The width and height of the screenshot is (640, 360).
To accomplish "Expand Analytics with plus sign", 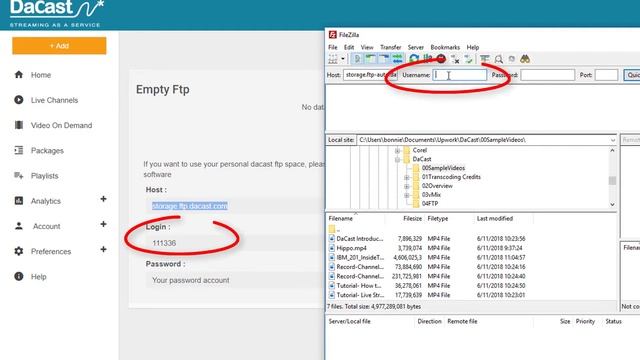I will (x=103, y=199).
